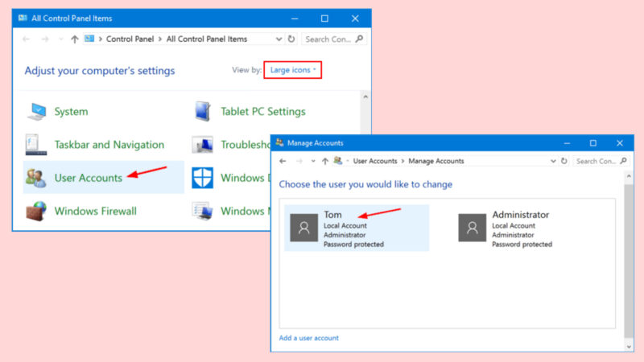The width and height of the screenshot is (644, 362).
Task: Click the Search Control Panel input field
Action: pyautogui.click(x=328, y=39)
